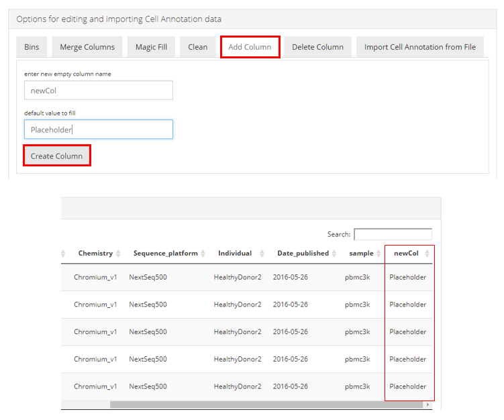504x420 pixels.
Task: Sort by Date_published column sort arrows
Action: coord(334,254)
